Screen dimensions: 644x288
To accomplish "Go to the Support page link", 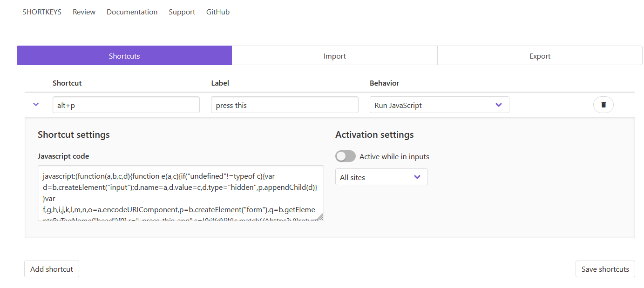I will coord(182,12).
